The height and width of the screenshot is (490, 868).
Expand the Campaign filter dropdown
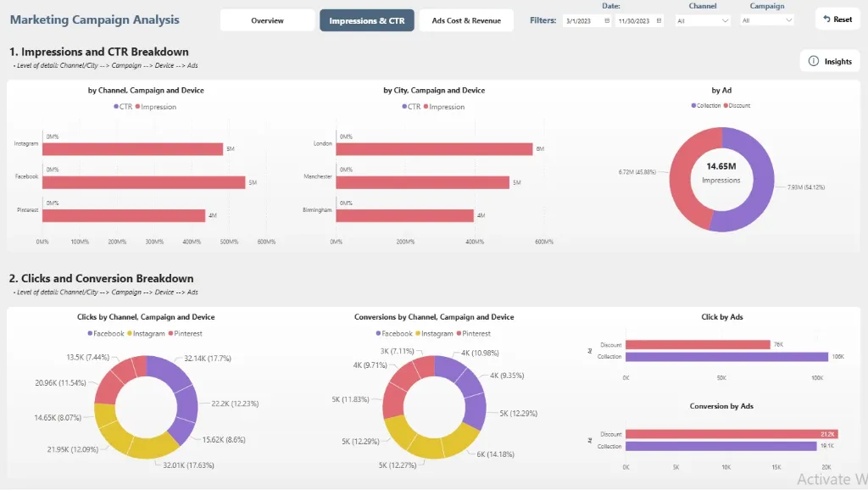788,20
